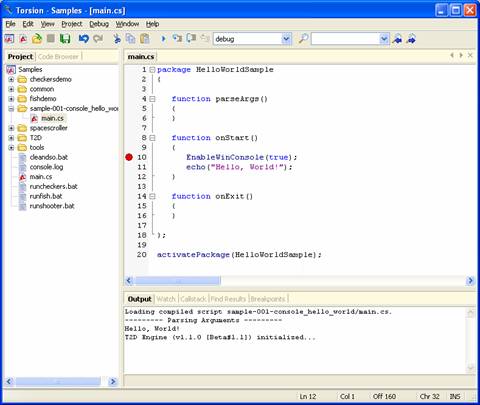This screenshot has height=405, width=480.
Task: Open the Debug menu
Action: tap(99, 24)
